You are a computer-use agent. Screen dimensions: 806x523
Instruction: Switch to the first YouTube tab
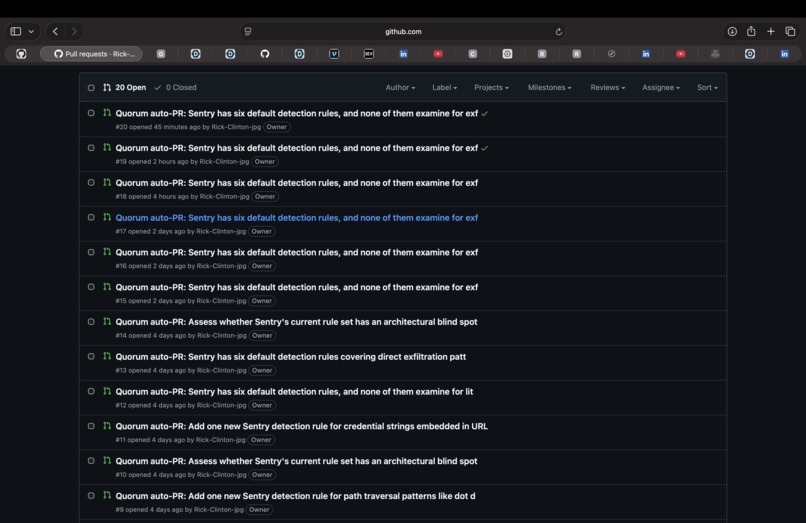pos(438,54)
